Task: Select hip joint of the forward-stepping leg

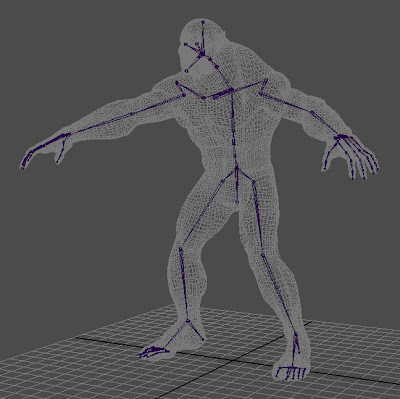Action: [222, 181]
